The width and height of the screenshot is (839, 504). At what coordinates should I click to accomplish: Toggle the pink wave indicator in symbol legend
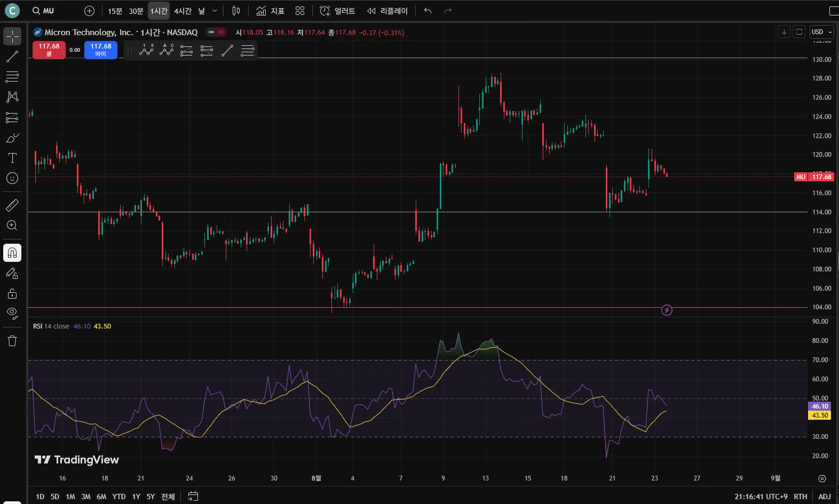click(x=221, y=32)
